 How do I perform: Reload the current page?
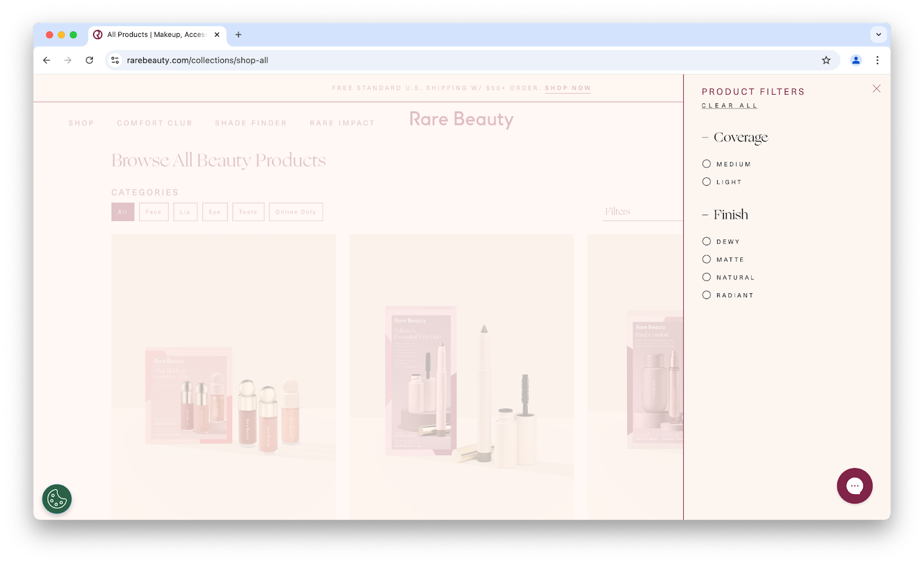(x=90, y=60)
